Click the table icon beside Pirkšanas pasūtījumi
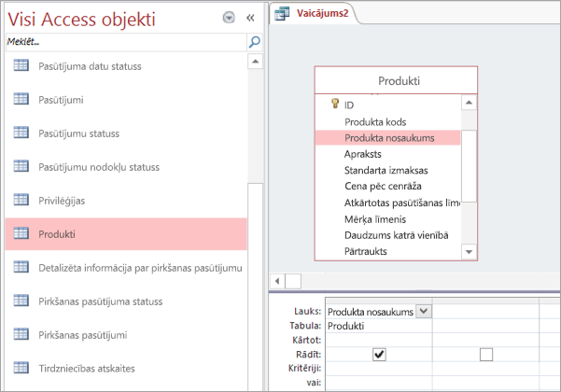561x392 pixels. (x=21, y=334)
